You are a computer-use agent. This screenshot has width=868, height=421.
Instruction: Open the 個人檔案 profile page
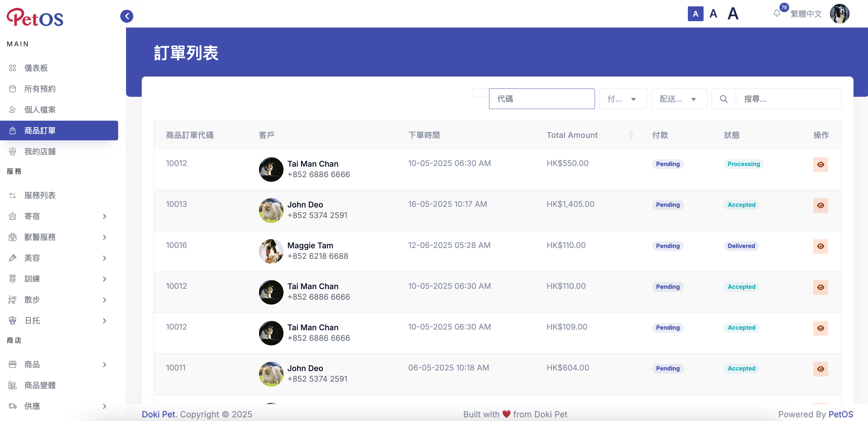point(40,109)
